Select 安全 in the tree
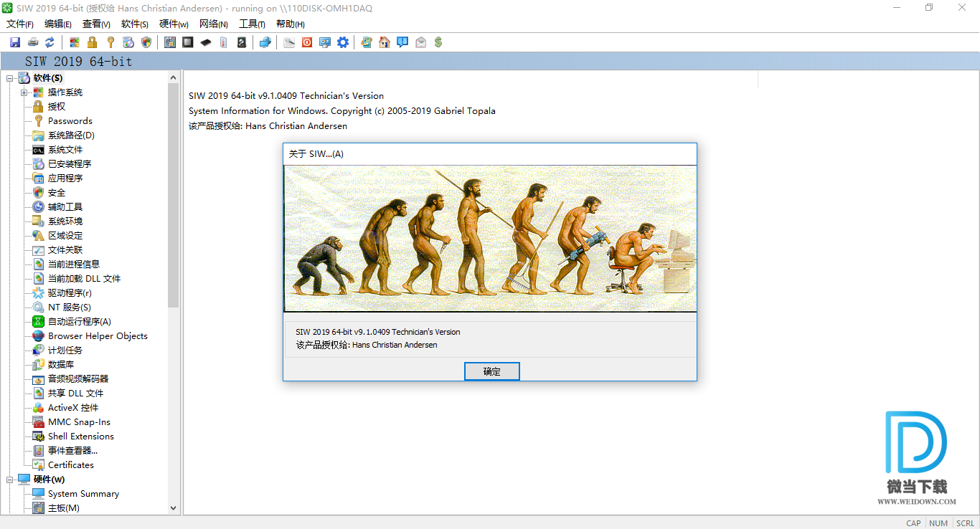Image resolution: width=980 pixels, height=529 pixels. click(x=57, y=193)
